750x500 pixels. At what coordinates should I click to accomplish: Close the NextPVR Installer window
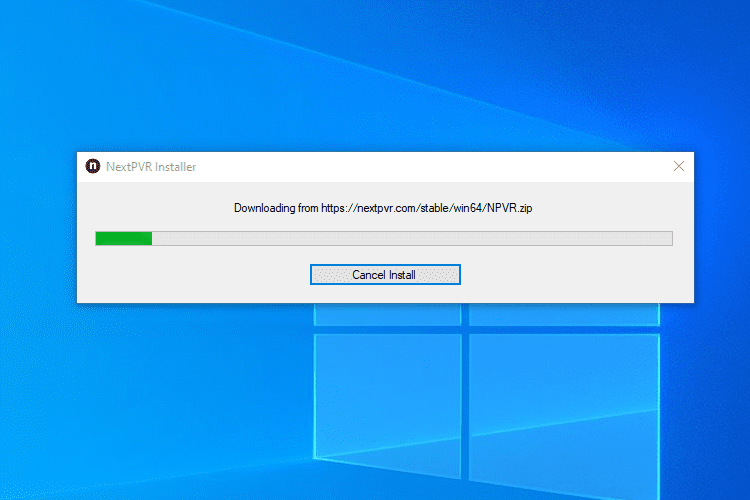[x=678, y=166]
